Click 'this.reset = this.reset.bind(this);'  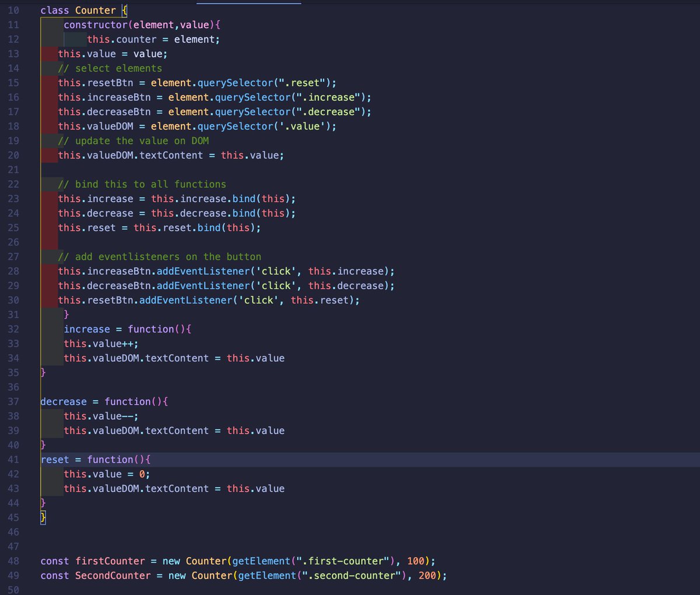pyautogui.click(x=159, y=228)
